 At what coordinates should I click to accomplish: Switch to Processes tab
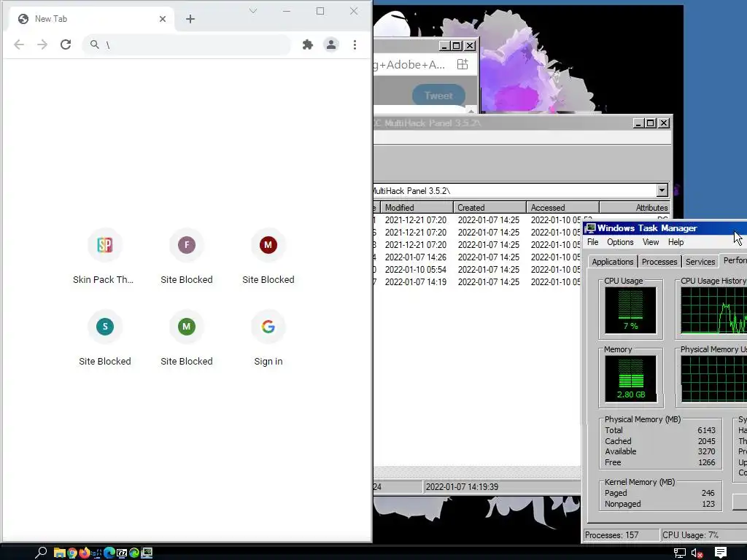click(659, 262)
